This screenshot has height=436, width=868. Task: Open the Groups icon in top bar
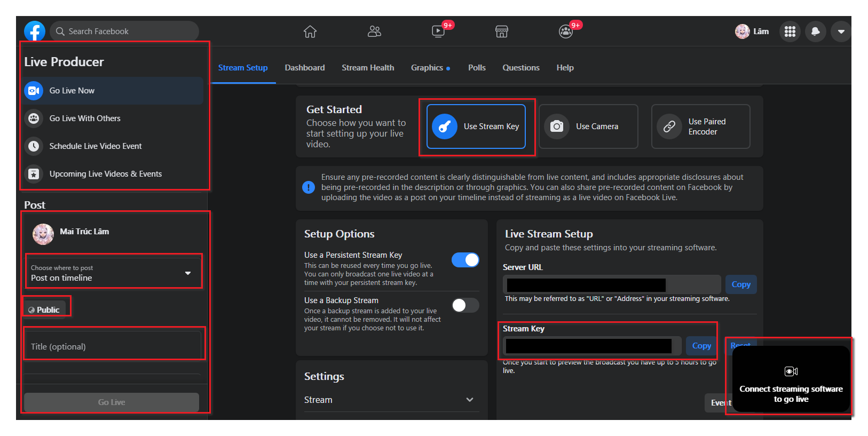(566, 31)
